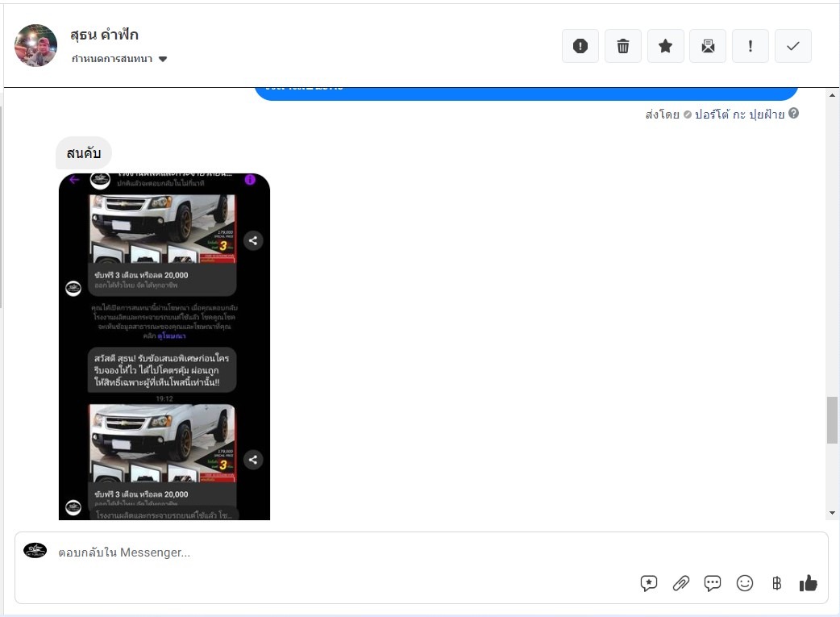Click the customer profile picture

tap(36, 45)
